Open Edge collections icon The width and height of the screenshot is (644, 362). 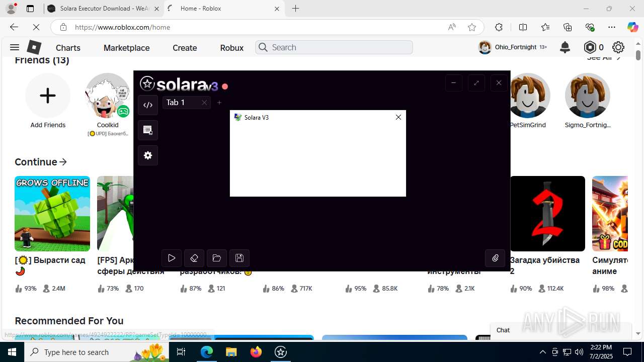point(568,27)
